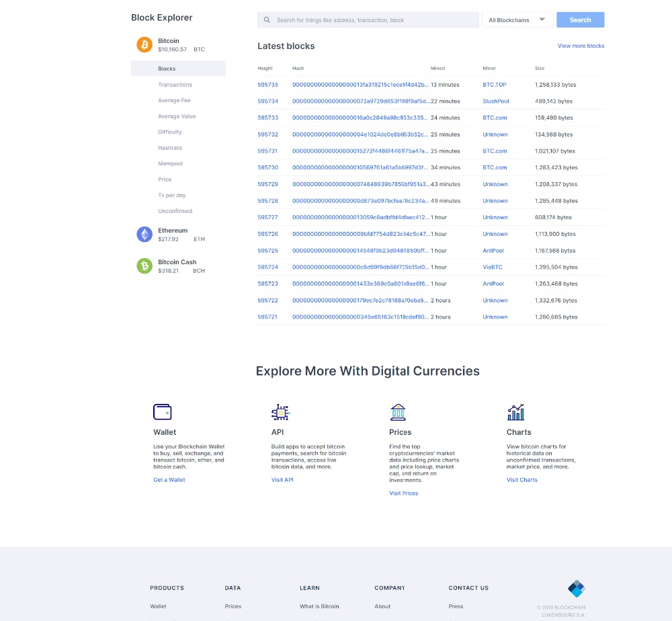Viewport: 672px width, 621px height.
Task: Click footer Wallet link under Products
Action: [x=158, y=606]
